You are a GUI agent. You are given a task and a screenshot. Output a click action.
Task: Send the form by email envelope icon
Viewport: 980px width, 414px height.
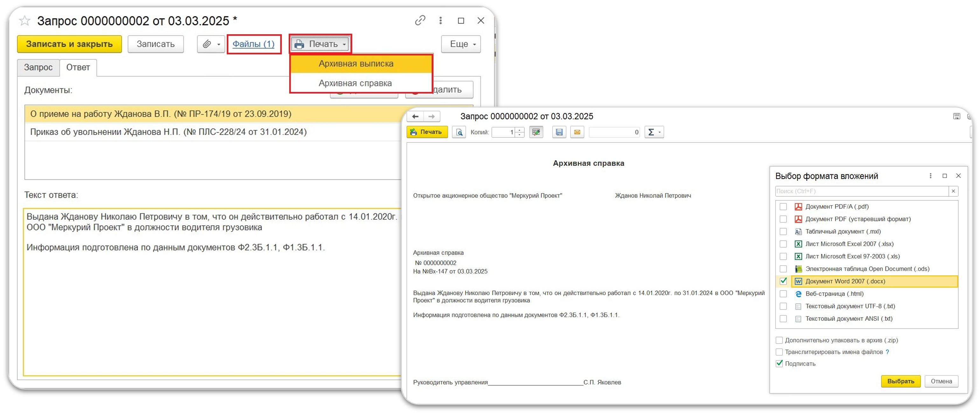click(577, 132)
